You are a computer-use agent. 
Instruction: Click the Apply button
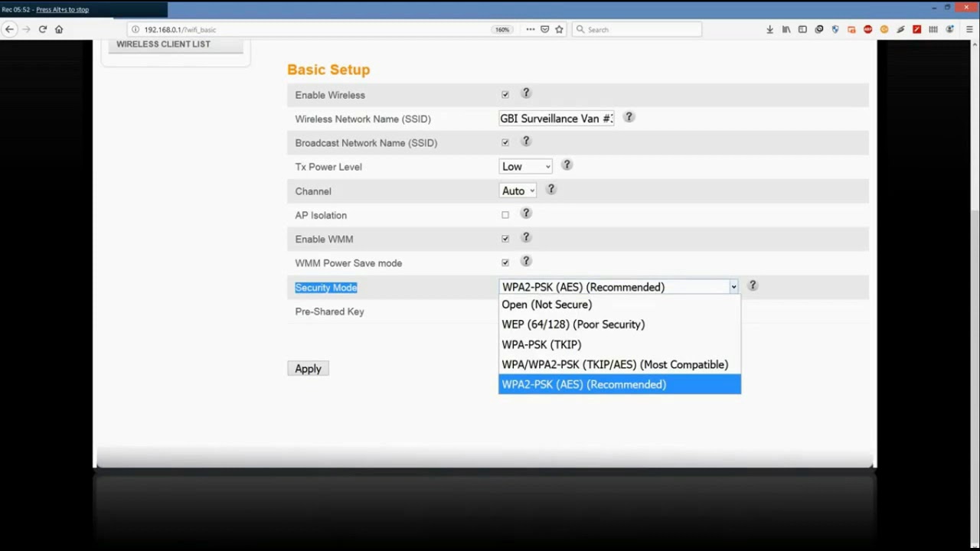[x=309, y=369]
